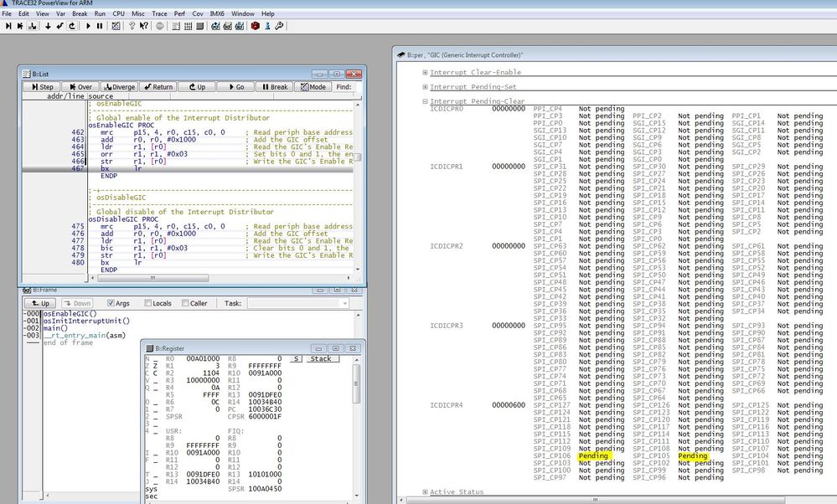The width and height of the screenshot is (837, 504).
Task: Open the Break menu
Action: pyautogui.click(x=80, y=13)
